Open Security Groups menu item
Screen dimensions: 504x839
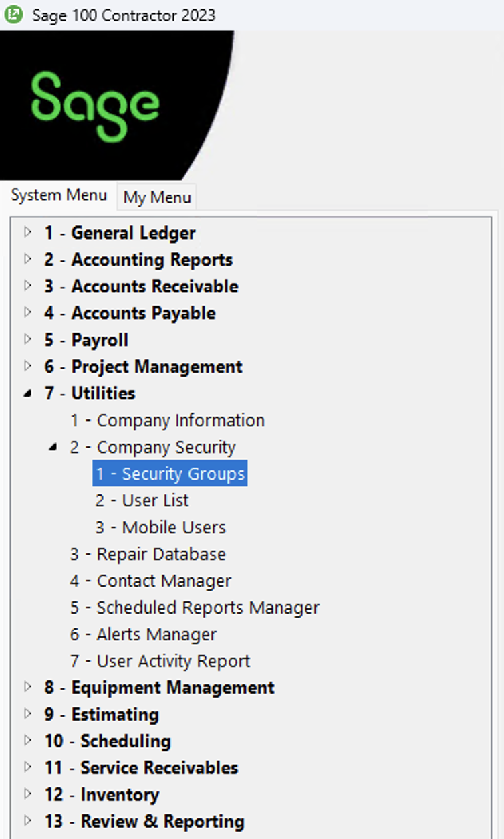coord(170,474)
